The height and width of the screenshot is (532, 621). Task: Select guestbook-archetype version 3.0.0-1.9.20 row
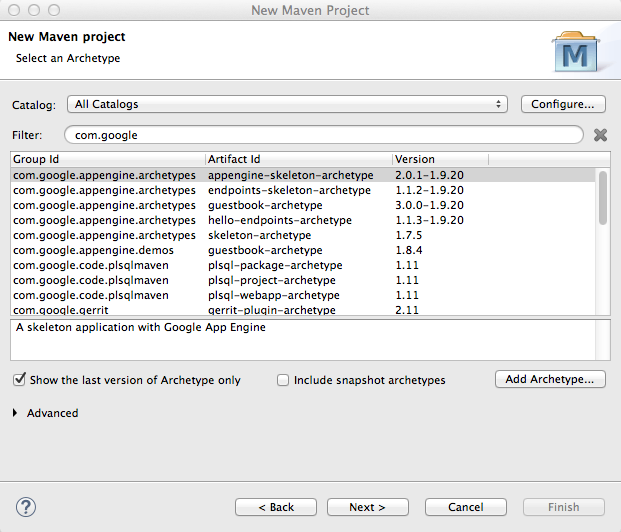coord(303,205)
